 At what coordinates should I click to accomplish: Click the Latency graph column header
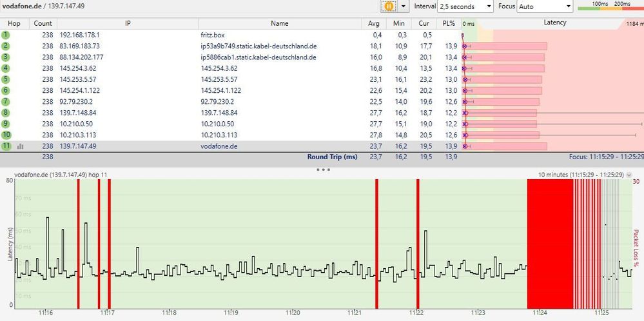pos(554,23)
